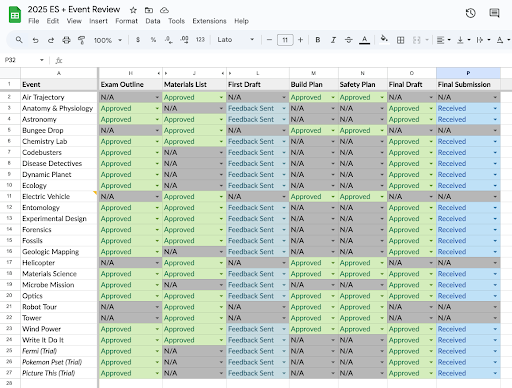
Task: Print the spreadsheet
Action: [x=66, y=40]
